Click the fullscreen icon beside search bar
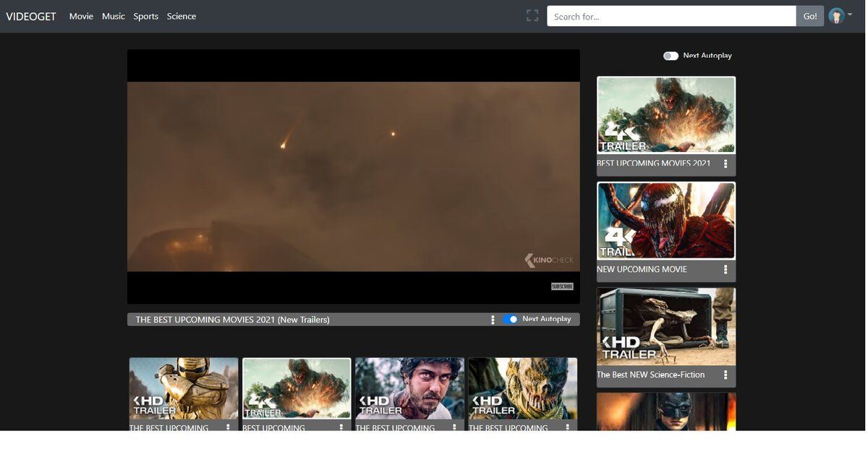Viewport: 868px width, 473px height. [532, 16]
